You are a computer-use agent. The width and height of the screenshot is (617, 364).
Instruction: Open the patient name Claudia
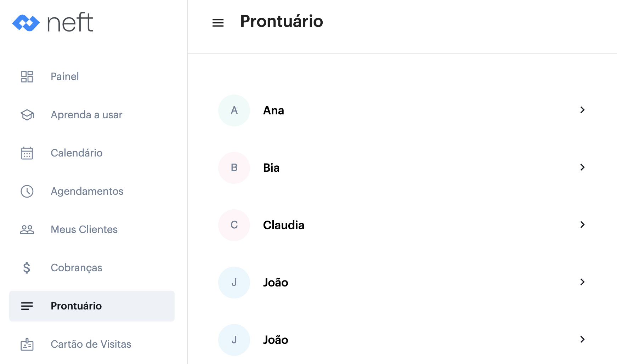pos(283,225)
